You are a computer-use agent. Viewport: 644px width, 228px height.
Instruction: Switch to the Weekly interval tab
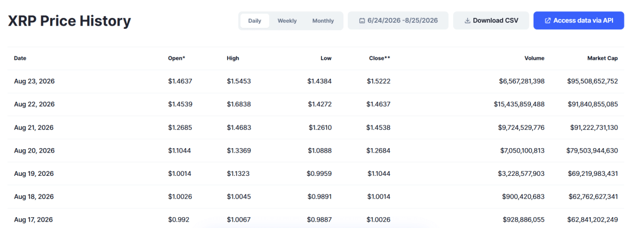(x=287, y=21)
